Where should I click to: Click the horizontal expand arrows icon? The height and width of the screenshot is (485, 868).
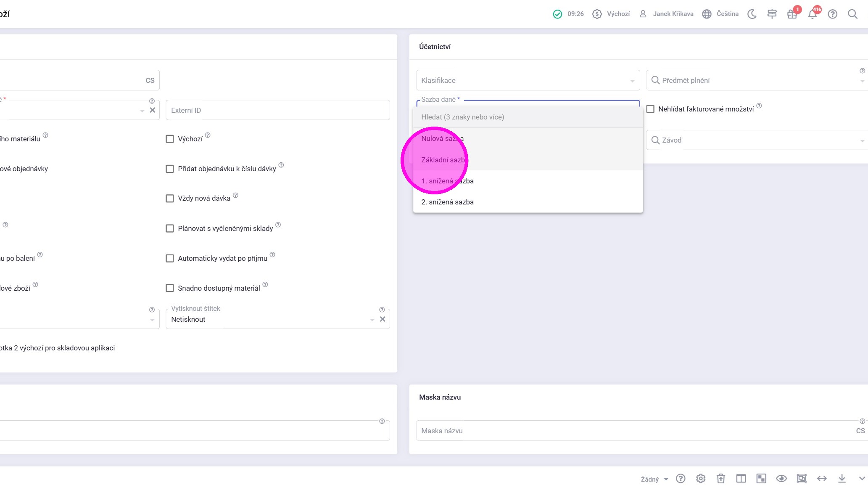(x=822, y=478)
